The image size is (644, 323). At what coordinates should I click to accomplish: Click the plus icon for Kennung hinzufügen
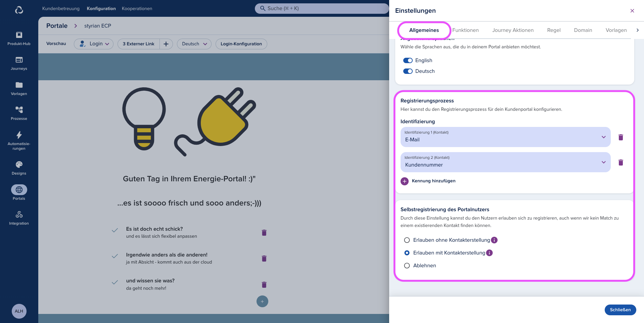405,181
